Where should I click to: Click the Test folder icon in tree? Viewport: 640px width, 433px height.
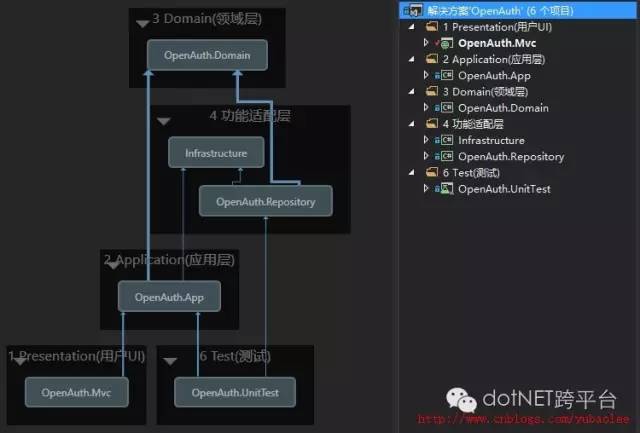(x=432, y=172)
